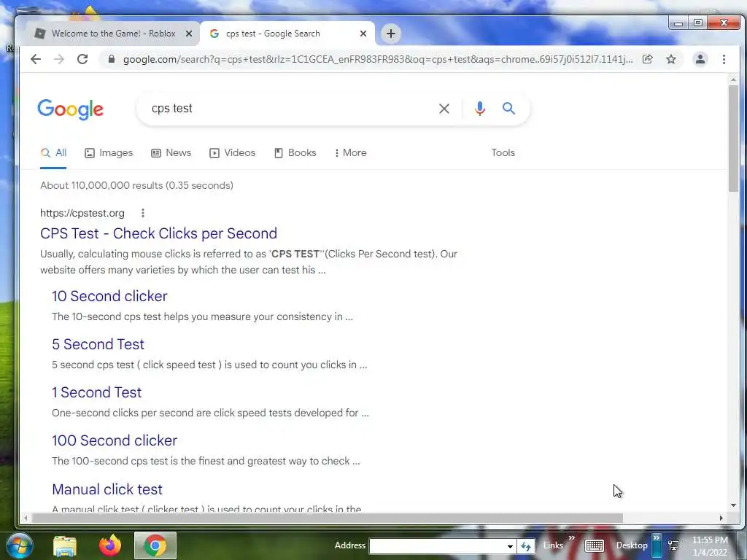Switch to Images results

(109, 153)
